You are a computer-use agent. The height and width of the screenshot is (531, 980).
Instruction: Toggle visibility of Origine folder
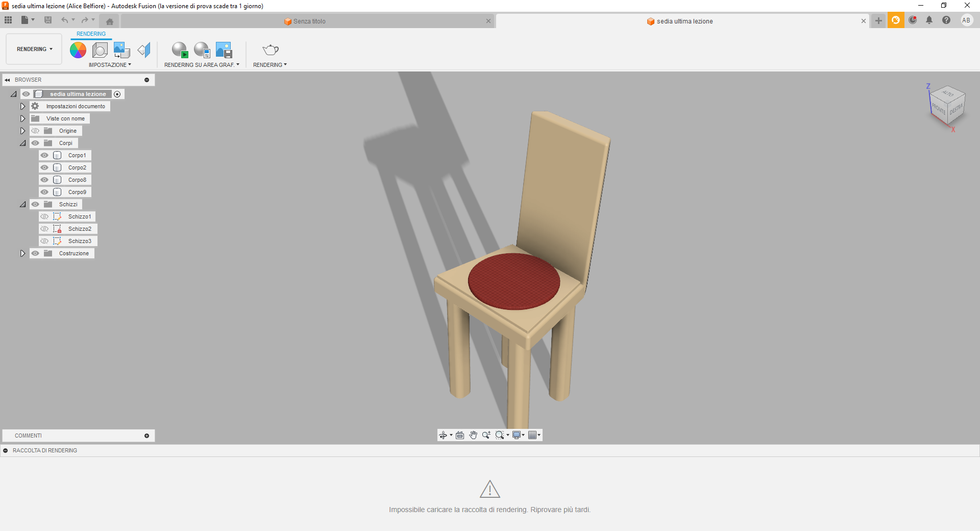point(35,131)
